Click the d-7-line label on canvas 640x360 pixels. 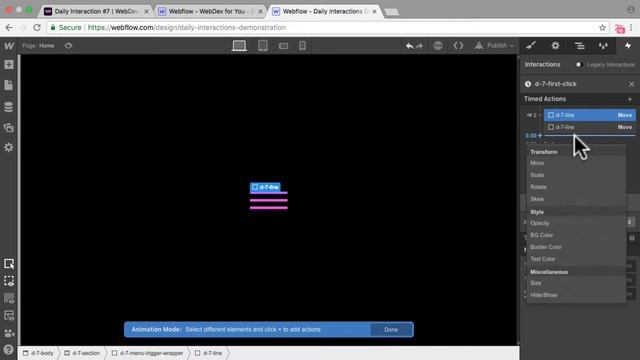click(265, 187)
